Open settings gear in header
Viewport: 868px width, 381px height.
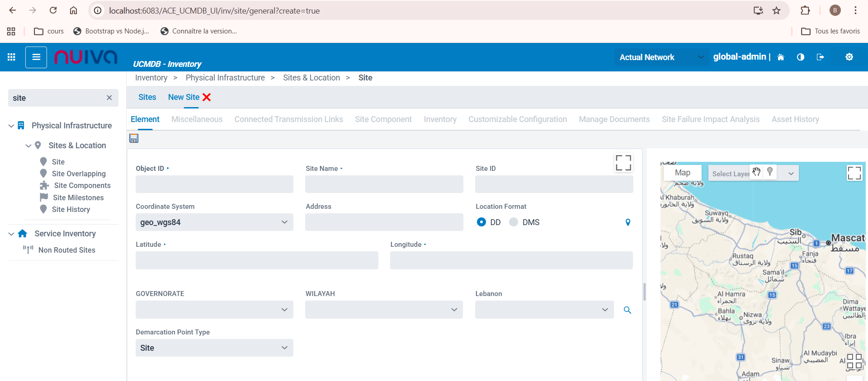849,57
